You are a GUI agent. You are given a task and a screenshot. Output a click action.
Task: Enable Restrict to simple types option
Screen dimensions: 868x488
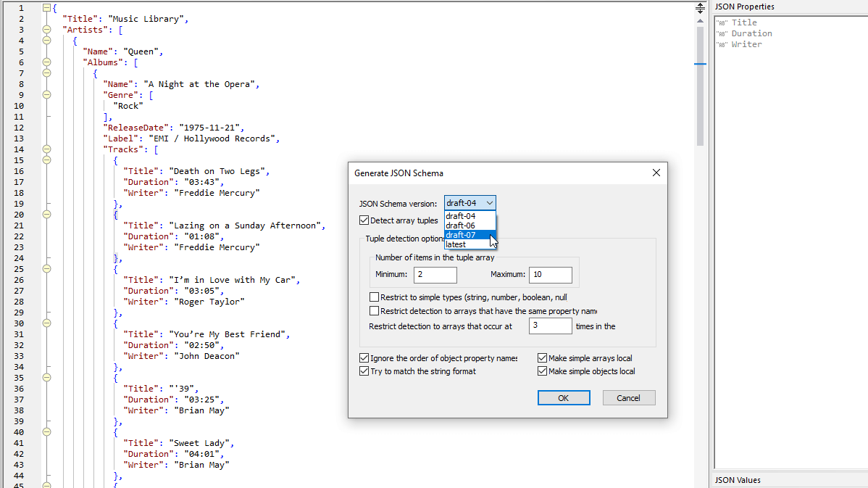click(375, 297)
